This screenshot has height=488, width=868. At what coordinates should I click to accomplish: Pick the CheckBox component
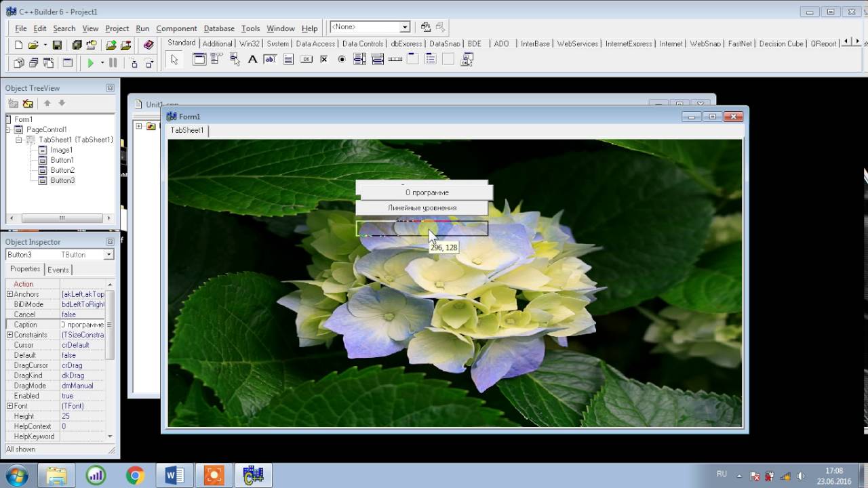(x=323, y=60)
